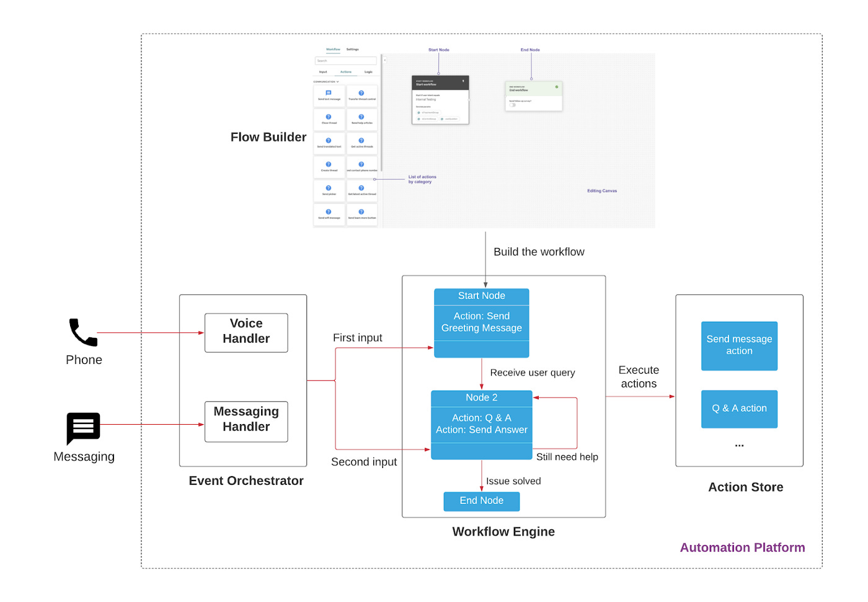Switch to the Workflow tab
Image resolution: width=868 pixels, height=602 pixels.
pyautogui.click(x=333, y=49)
